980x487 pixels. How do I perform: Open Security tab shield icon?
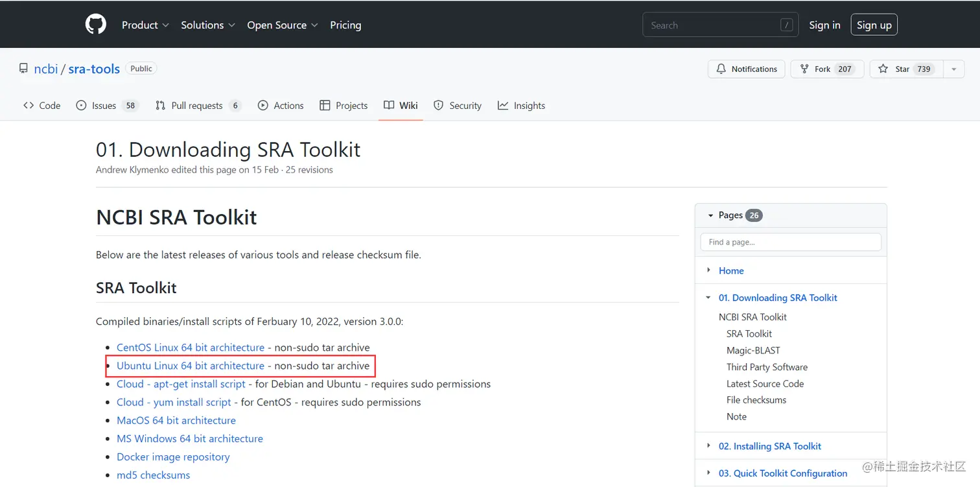click(x=439, y=105)
